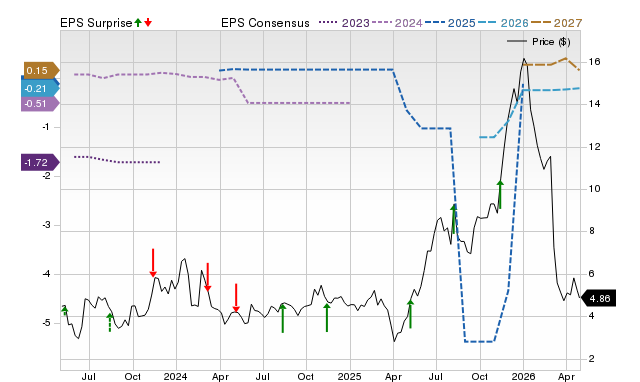The width and height of the screenshot is (640, 382).
Task: Click the green beat arrow near May 2025
Action: click(x=410, y=314)
